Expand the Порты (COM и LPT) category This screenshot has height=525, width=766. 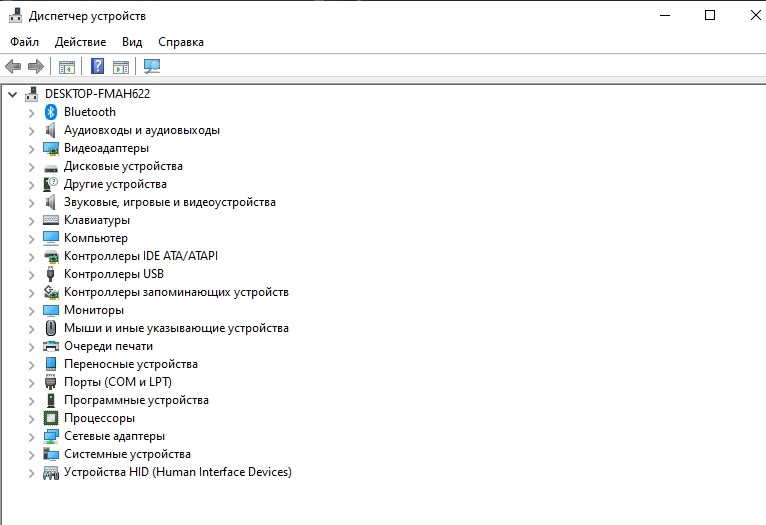click(32, 383)
